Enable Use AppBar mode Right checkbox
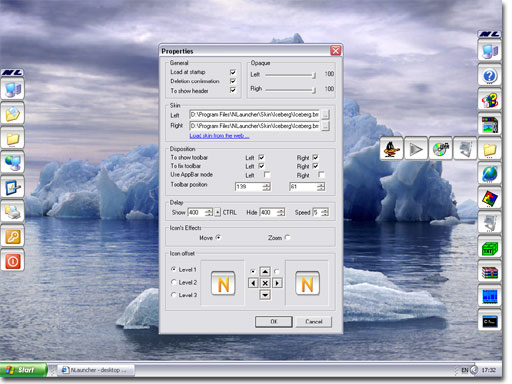The width and height of the screenshot is (512, 384). [321, 174]
